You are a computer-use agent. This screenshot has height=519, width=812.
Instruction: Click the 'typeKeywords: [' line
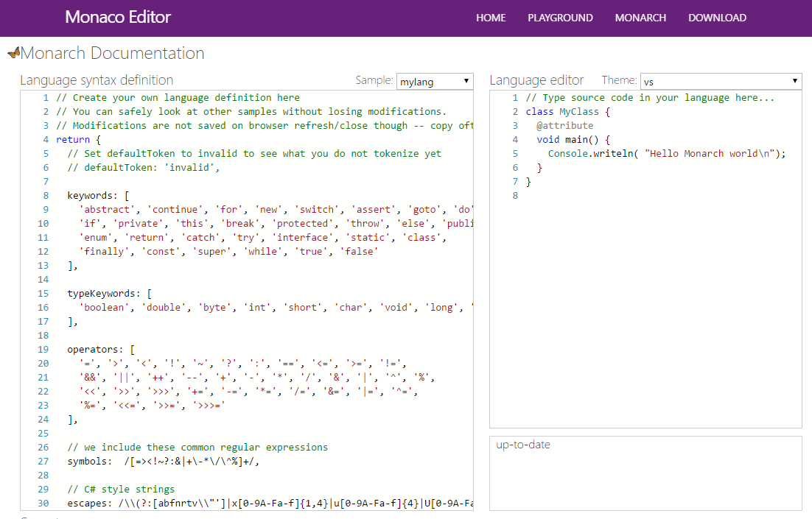click(x=110, y=294)
